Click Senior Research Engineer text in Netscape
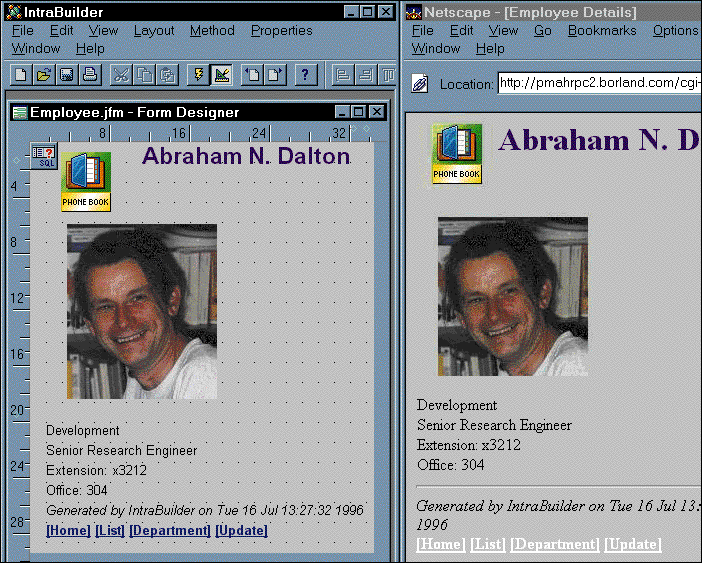702x563 pixels. pos(494,425)
